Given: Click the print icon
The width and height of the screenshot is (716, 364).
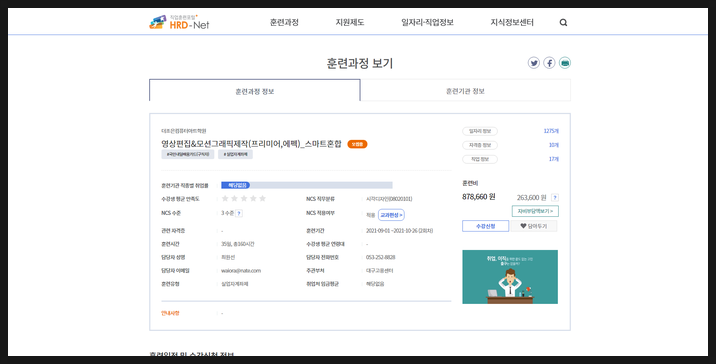Looking at the screenshot, I should [565, 63].
